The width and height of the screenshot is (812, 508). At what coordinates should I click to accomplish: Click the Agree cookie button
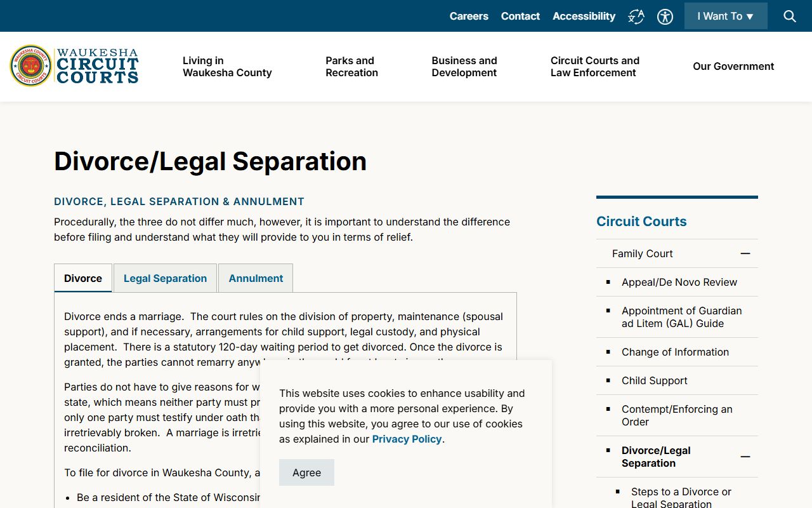306,472
